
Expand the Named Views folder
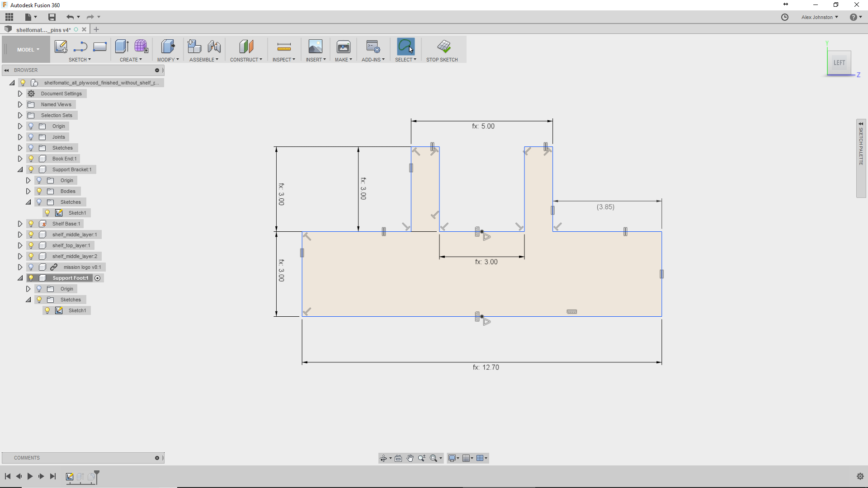tap(20, 104)
